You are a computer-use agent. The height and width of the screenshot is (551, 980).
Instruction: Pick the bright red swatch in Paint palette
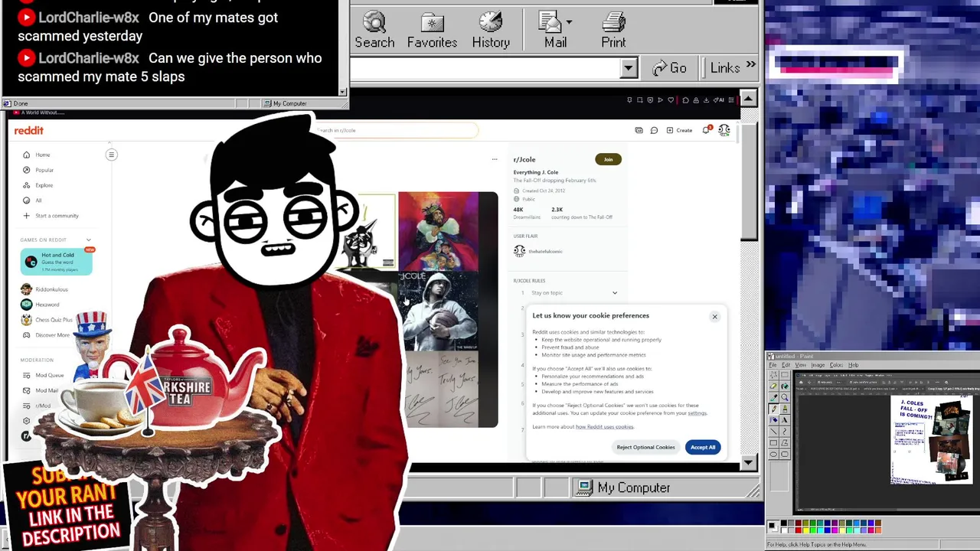799,530
